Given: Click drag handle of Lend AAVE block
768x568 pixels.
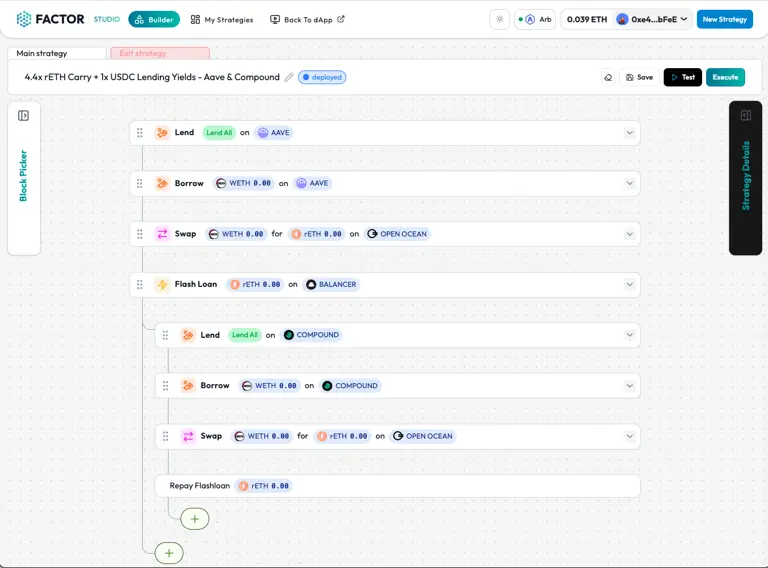Looking at the screenshot, I should [140, 133].
